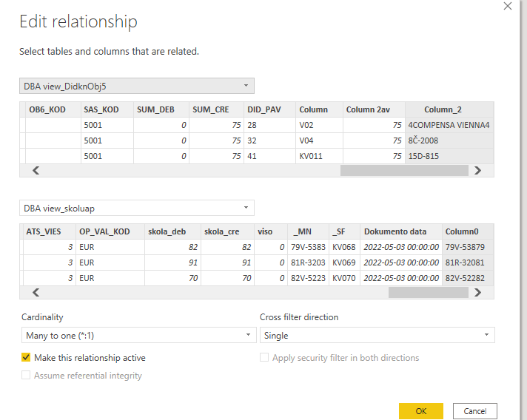The image size is (527, 420).
Task: Click cell 82V-52282
Action: coord(468,278)
